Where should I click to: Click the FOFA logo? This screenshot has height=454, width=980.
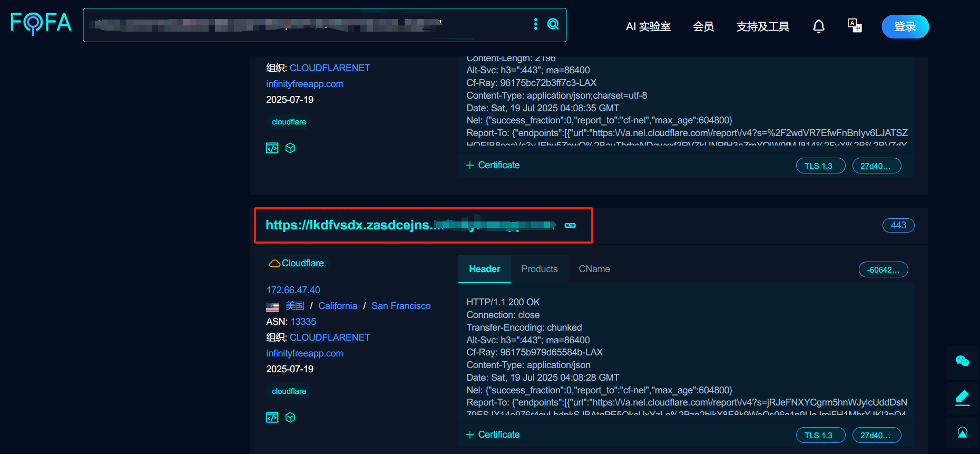(41, 23)
